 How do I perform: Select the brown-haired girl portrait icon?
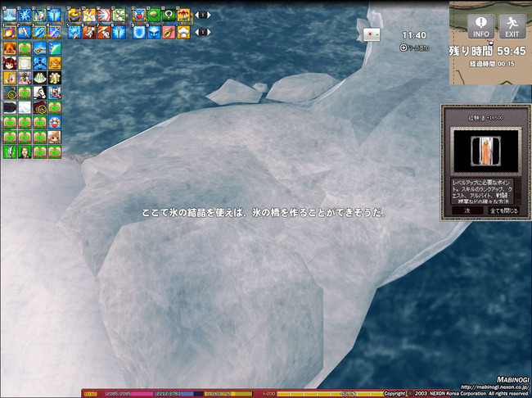[x=55, y=138]
